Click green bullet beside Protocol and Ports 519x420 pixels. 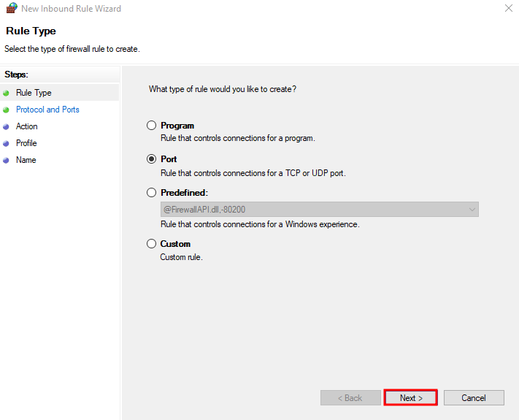point(7,110)
